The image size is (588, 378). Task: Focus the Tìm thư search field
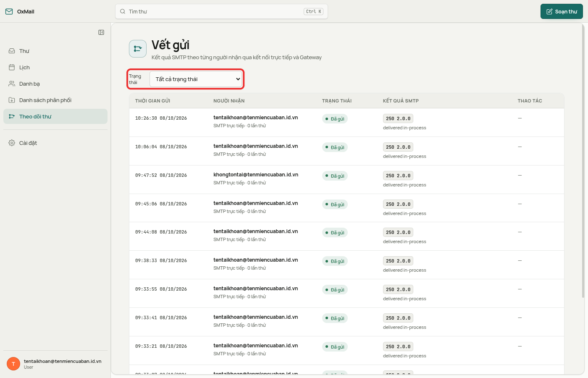(221, 11)
